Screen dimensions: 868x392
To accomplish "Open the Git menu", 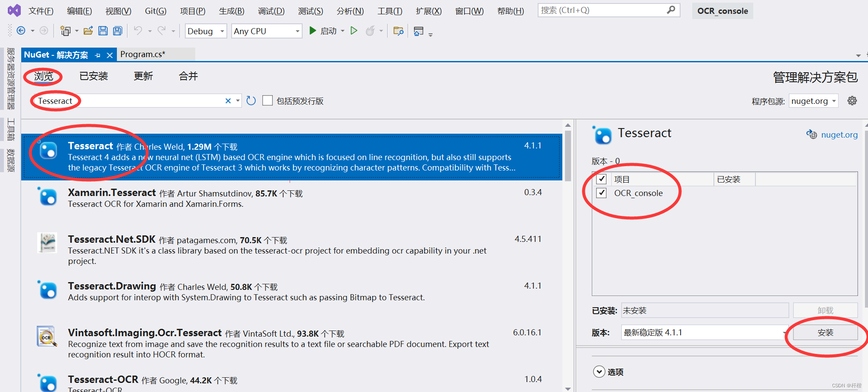I will point(155,11).
